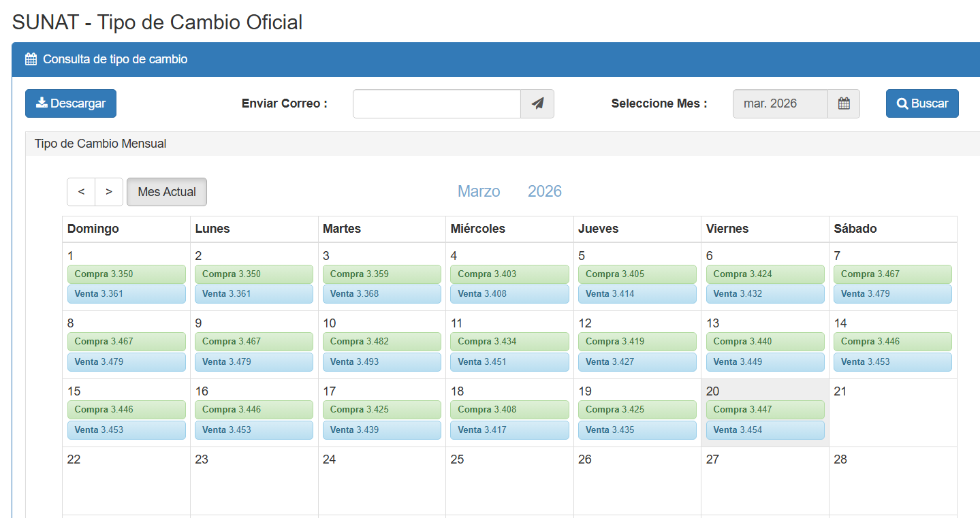The image size is (980, 518).
Task: Select Compra 3.350 on March 1
Action: point(126,274)
